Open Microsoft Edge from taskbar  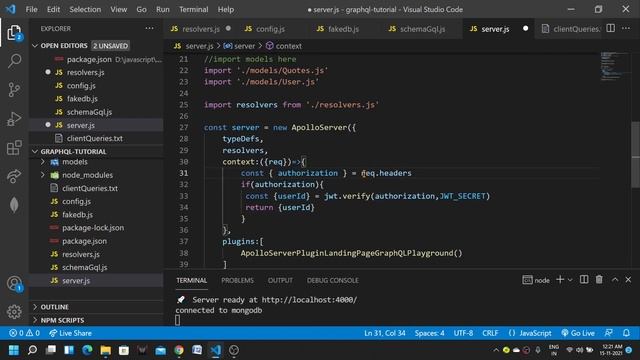[87, 350]
